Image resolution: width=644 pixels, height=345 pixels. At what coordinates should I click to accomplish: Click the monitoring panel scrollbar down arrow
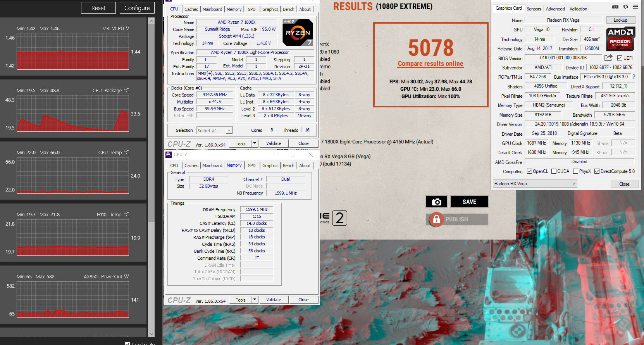152,334
